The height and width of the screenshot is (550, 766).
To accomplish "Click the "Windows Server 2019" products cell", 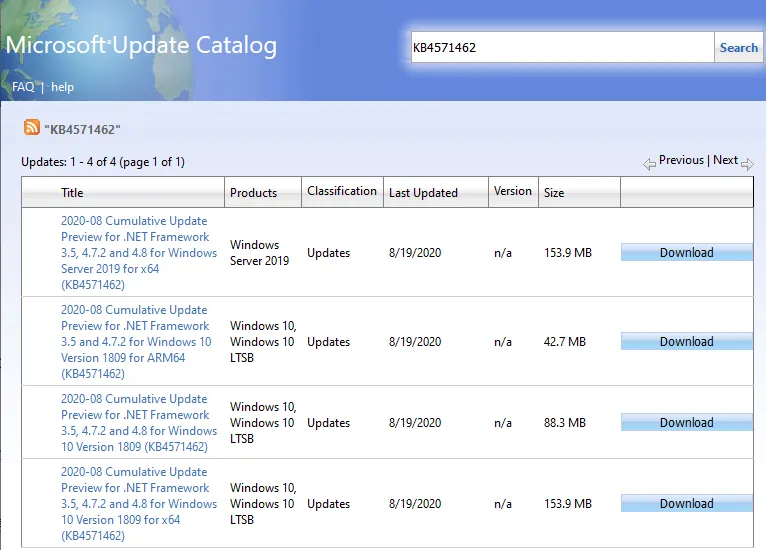I will pos(259,253).
